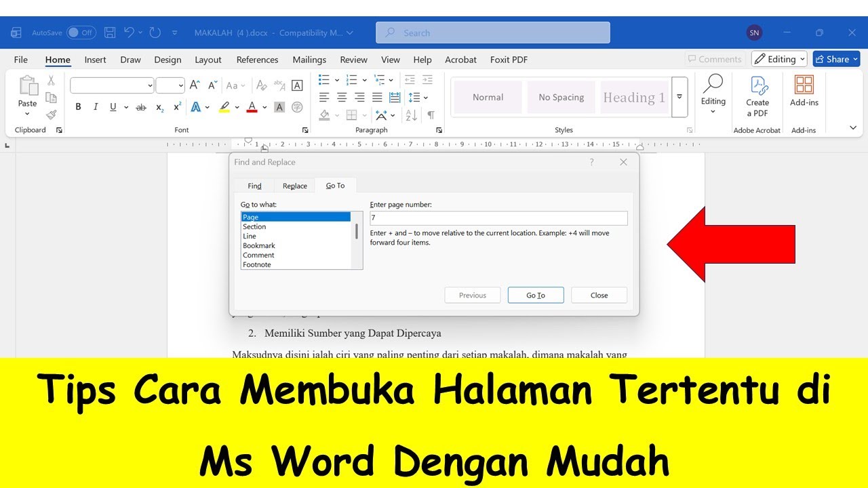The height and width of the screenshot is (488, 868).
Task: Apply Subscript formatting
Action: pos(160,107)
